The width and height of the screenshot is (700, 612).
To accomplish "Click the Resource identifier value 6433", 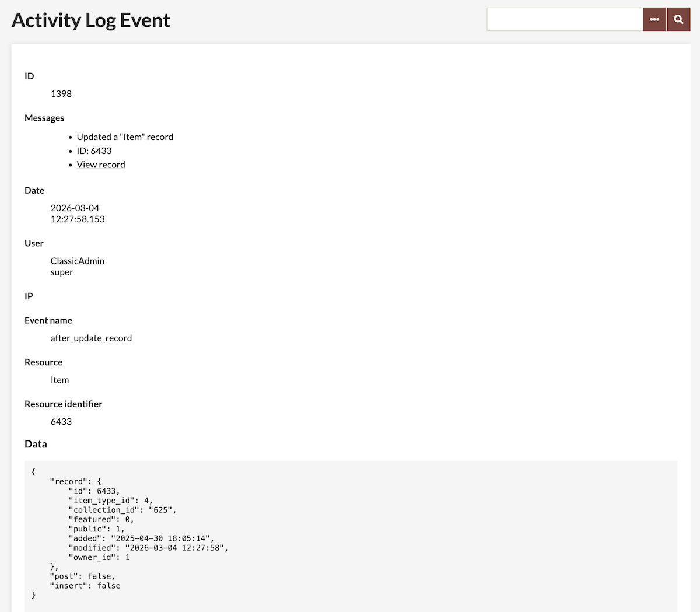I will pyautogui.click(x=61, y=421).
